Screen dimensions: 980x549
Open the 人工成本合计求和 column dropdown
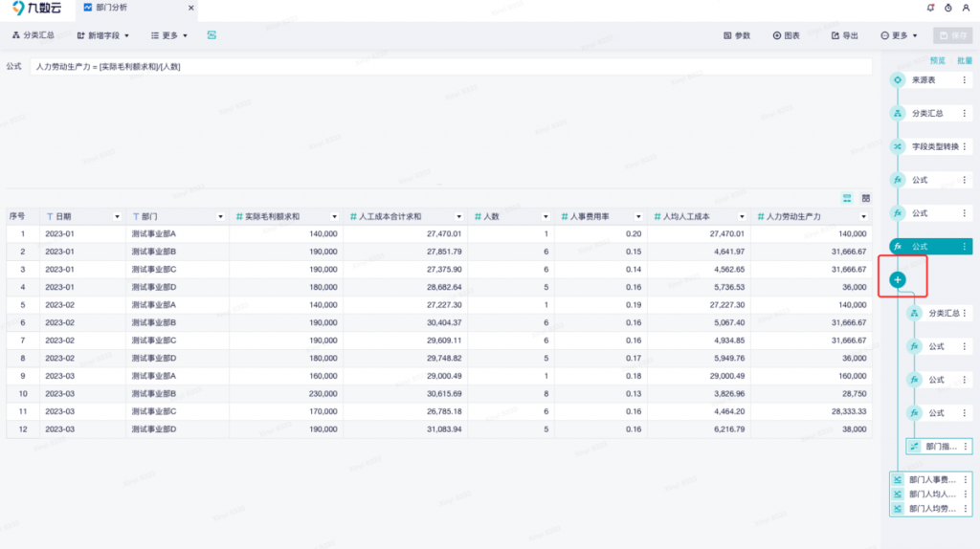click(458, 217)
